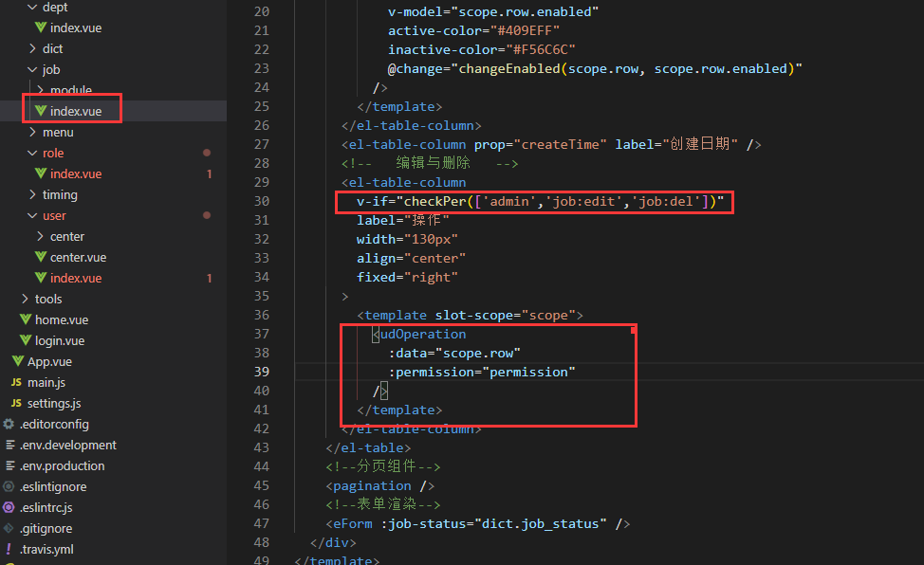This screenshot has height=565, width=924.
Task: Open index.vue under job
Action: [x=76, y=111]
